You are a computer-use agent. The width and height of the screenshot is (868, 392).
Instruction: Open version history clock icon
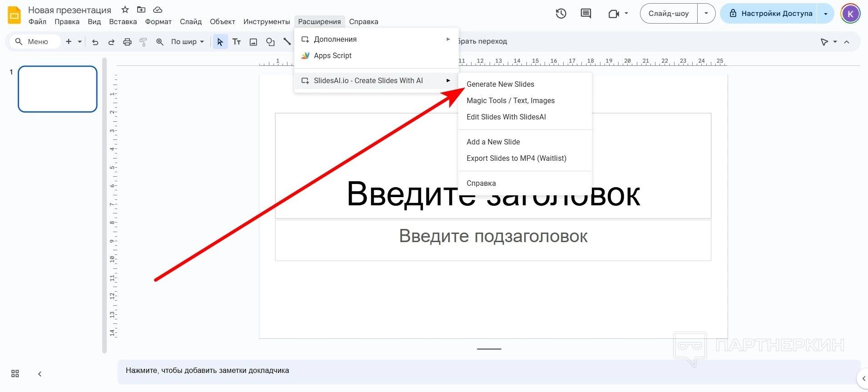pos(561,14)
